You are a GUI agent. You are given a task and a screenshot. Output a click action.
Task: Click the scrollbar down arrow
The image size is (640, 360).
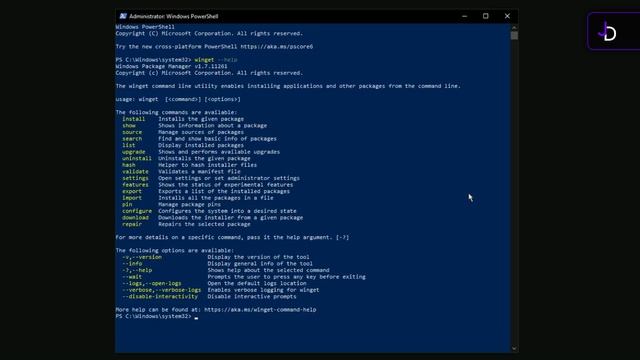pyautogui.click(x=514, y=349)
